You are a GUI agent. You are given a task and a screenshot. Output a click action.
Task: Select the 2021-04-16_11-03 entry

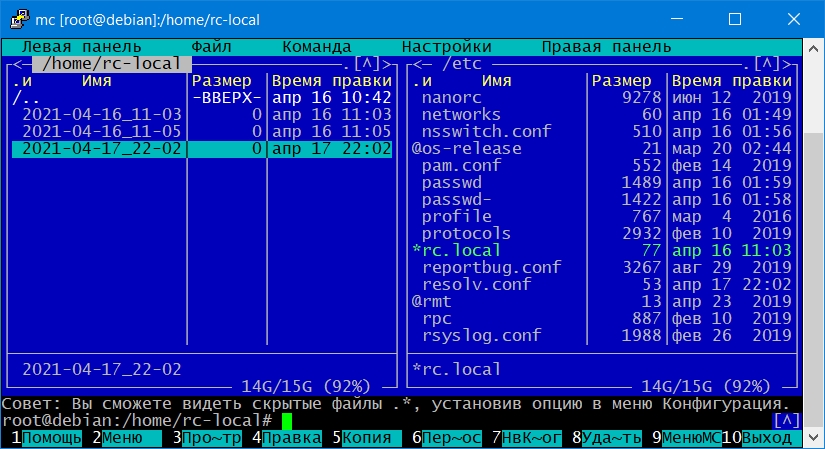(101, 115)
